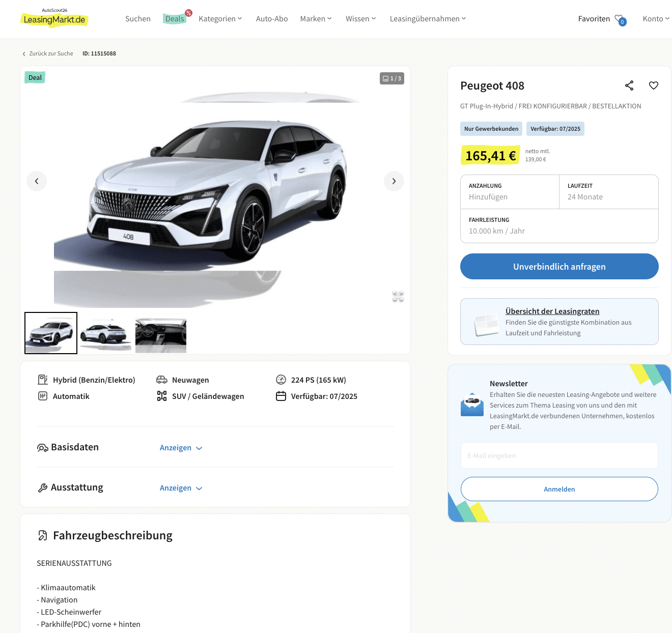Image resolution: width=672 pixels, height=633 pixels.
Task: Go back via Zurück zur Suche
Action: point(48,53)
